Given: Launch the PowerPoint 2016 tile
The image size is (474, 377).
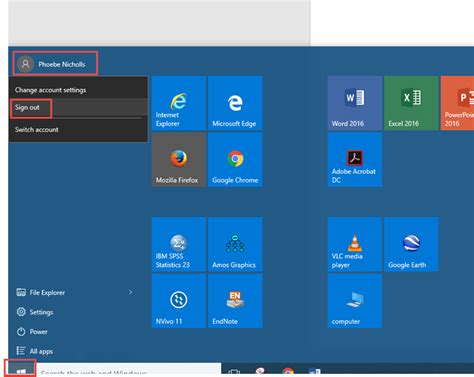Looking at the screenshot, I should [x=457, y=103].
